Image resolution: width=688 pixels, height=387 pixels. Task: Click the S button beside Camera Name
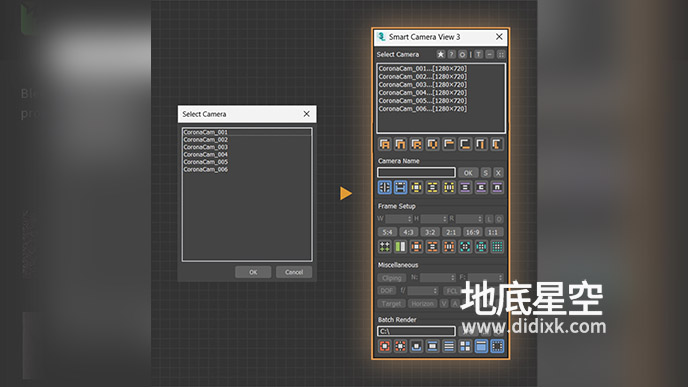pos(485,173)
